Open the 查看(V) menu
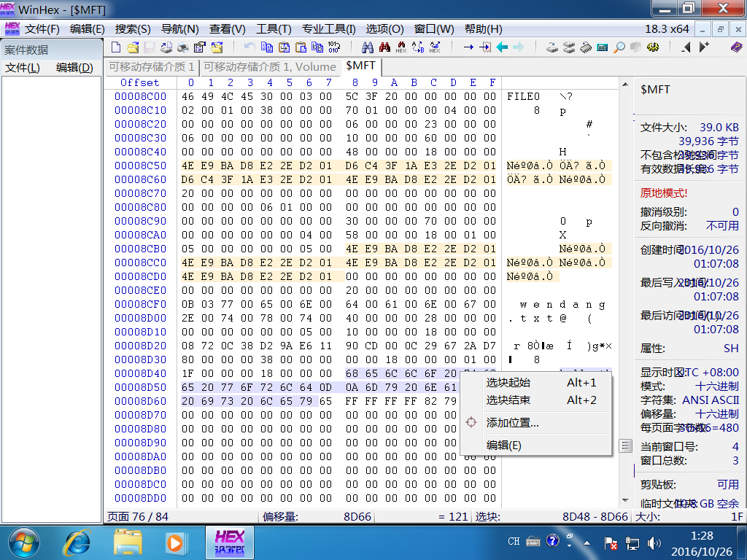This screenshot has height=560, width=747. click(x=228, y=29)
